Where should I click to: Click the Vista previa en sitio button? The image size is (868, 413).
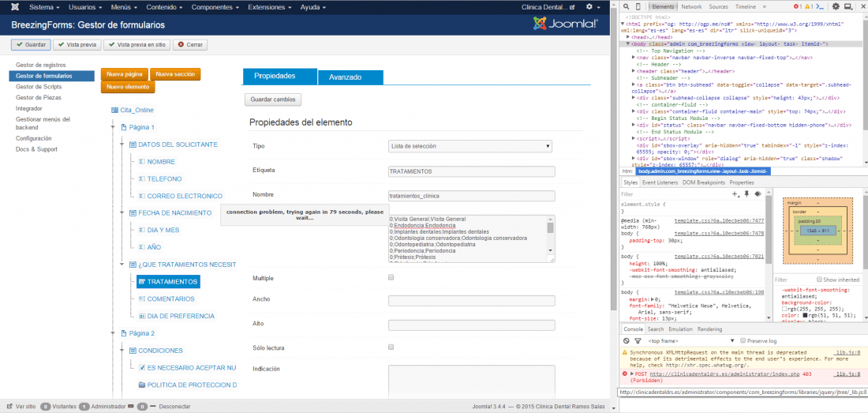click(x=137, y=45)
